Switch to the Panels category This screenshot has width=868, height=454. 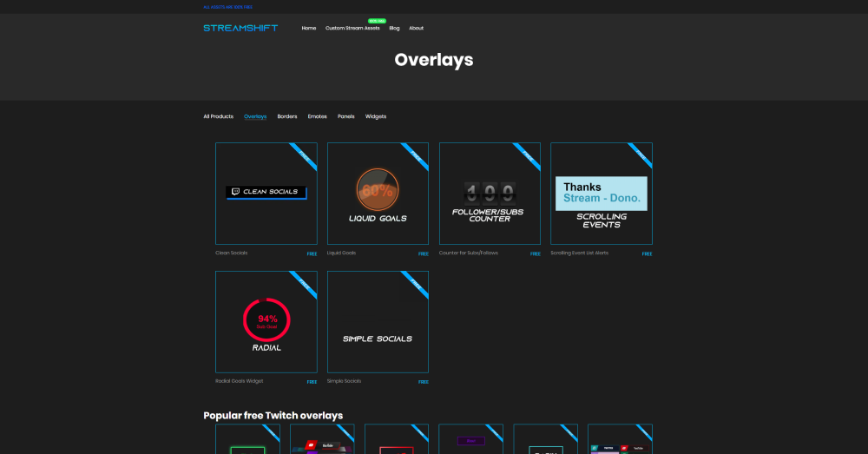click(x=345, y=116)
